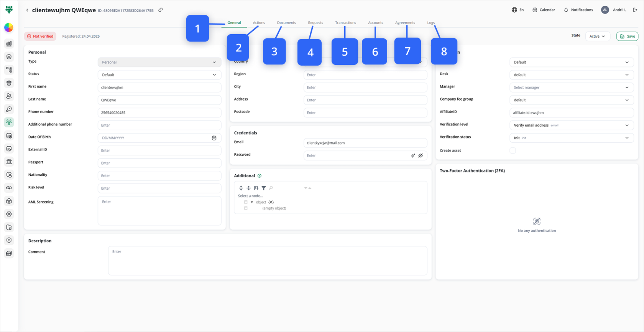This screenshot has width=644, height=332.
Task: Click filter funnel icon in JSON editor
Action: (264, 188)
